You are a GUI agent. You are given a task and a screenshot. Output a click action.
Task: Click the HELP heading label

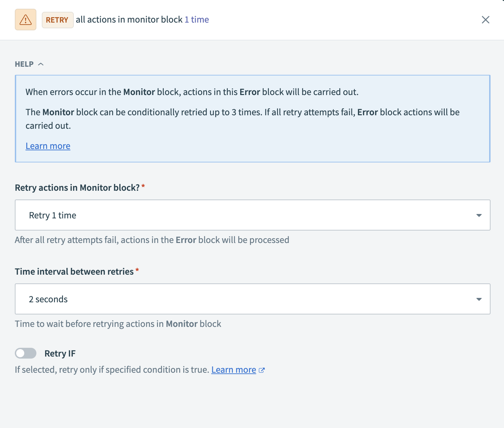24,64
